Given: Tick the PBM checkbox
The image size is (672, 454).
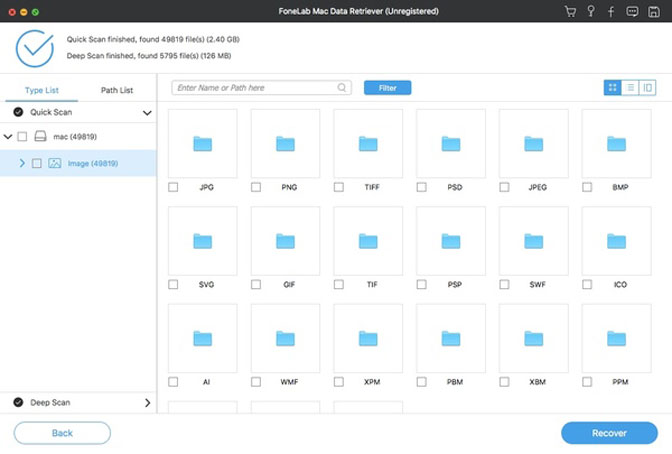Looking at the screenshot, I should tap(422, 382).
